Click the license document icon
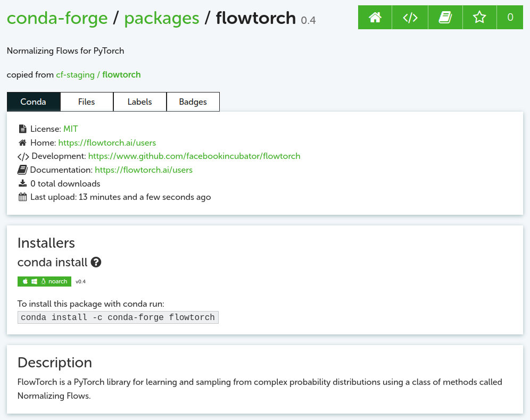The width and height of the screenshot is (530, 420). coord(22,128)
